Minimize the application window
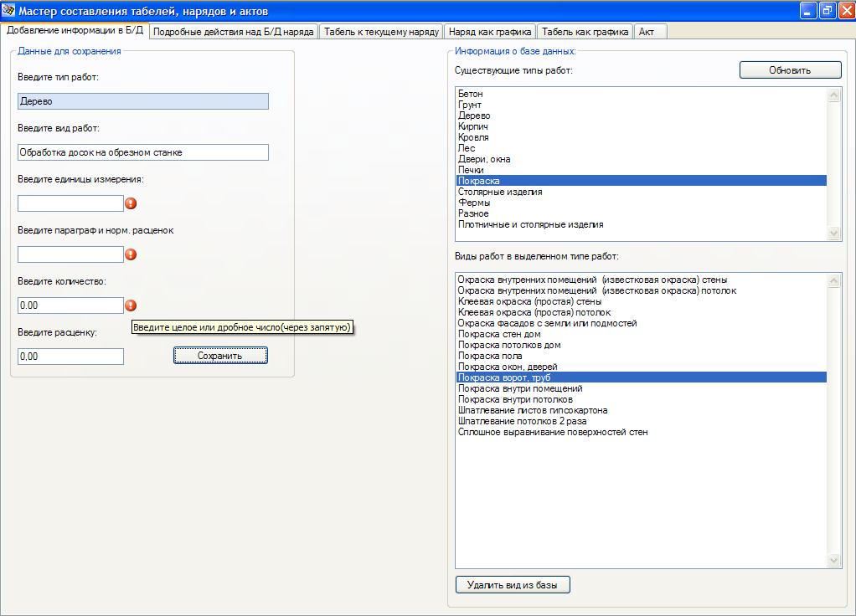The height and width of the screenshot is (616, 856). pyautogui.click(x=808, y=10)
